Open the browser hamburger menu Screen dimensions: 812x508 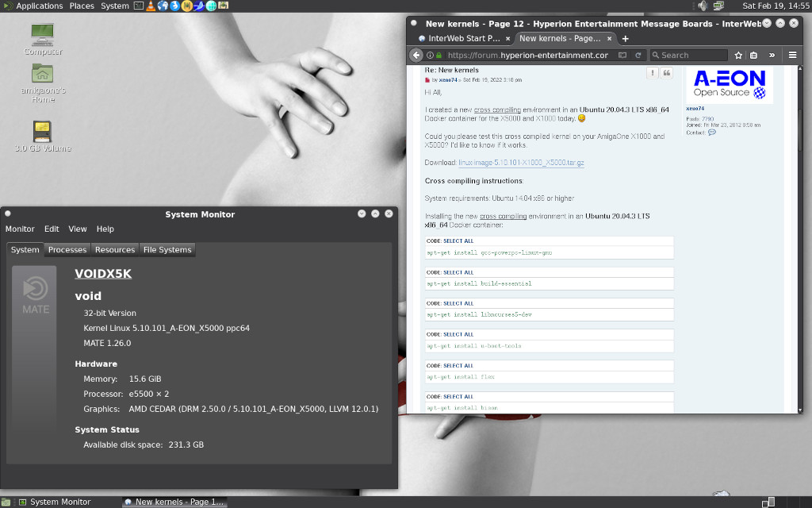point(792,55)
